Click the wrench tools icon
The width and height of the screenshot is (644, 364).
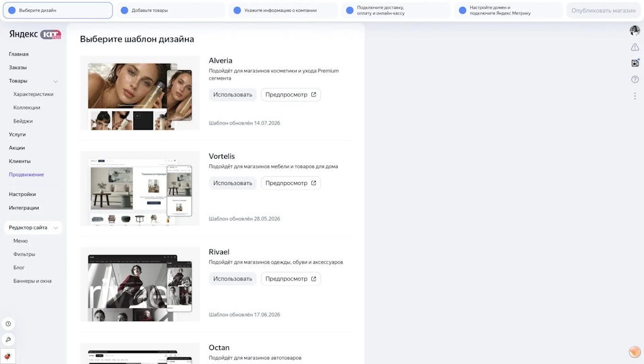pyautogui.click(x=8, y=339)
